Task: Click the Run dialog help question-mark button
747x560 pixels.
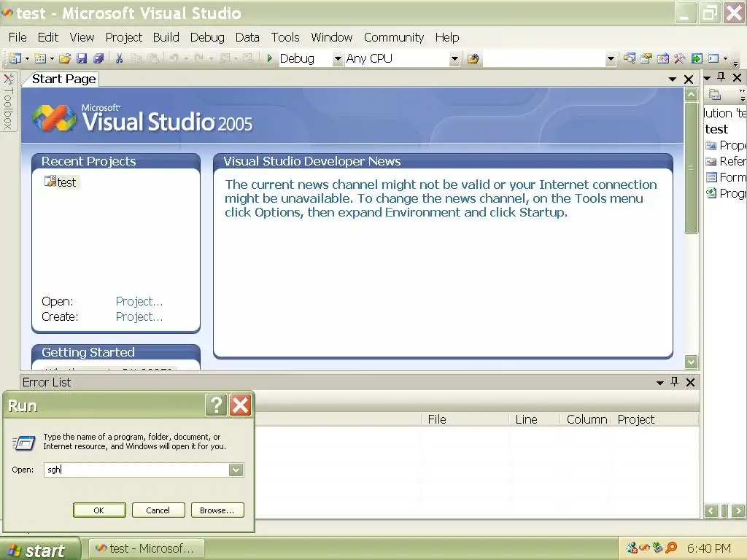Action: click(x=216, y=405)
